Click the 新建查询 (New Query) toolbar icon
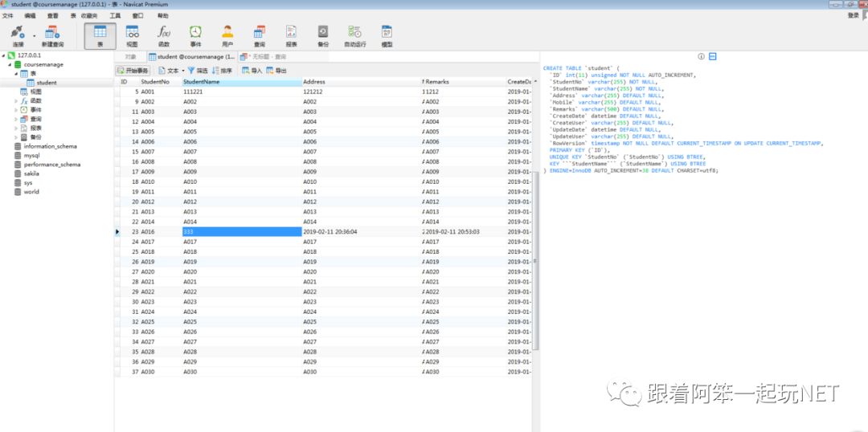Image resolution: width=868 pixels, height=432 pixels. coord(53,35)
